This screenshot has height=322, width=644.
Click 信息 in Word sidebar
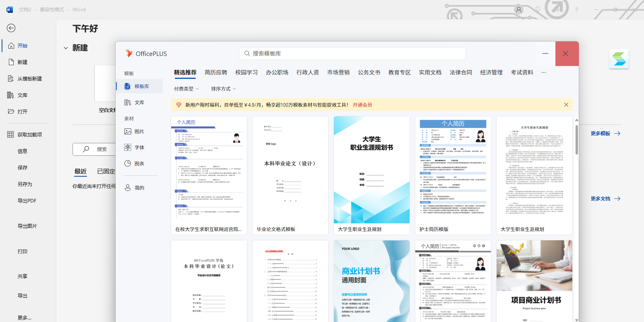[x=23, y=151]
